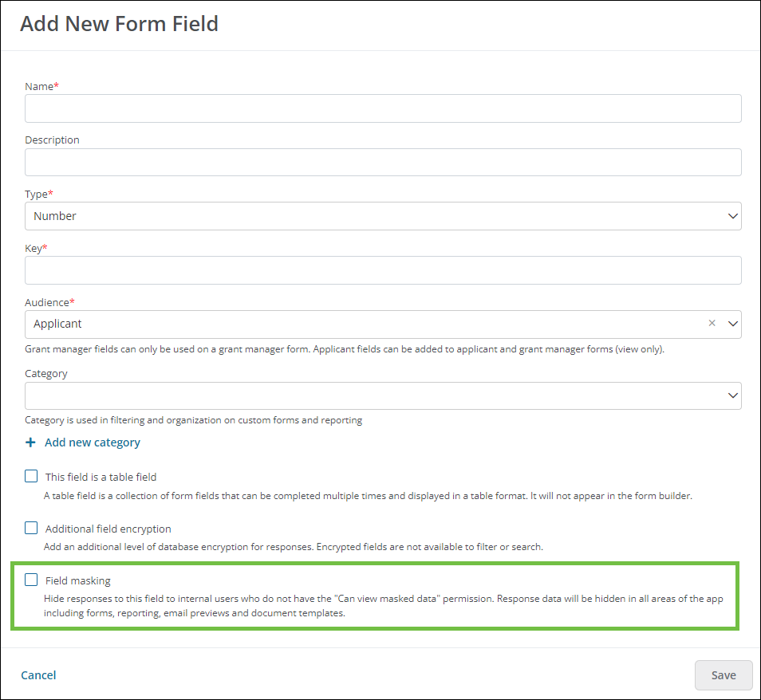Click the chevron arrow in the Type field
Viewport: 761px width, 700px height.
(x=732, y=216)
